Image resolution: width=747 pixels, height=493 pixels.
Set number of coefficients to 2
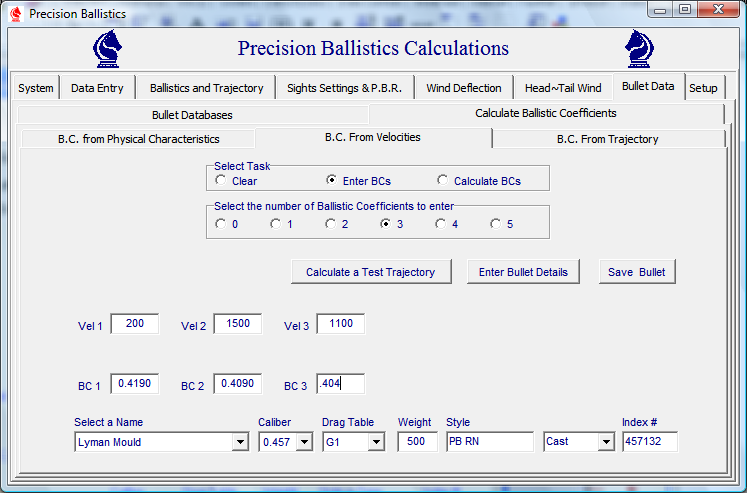(330, 224)
